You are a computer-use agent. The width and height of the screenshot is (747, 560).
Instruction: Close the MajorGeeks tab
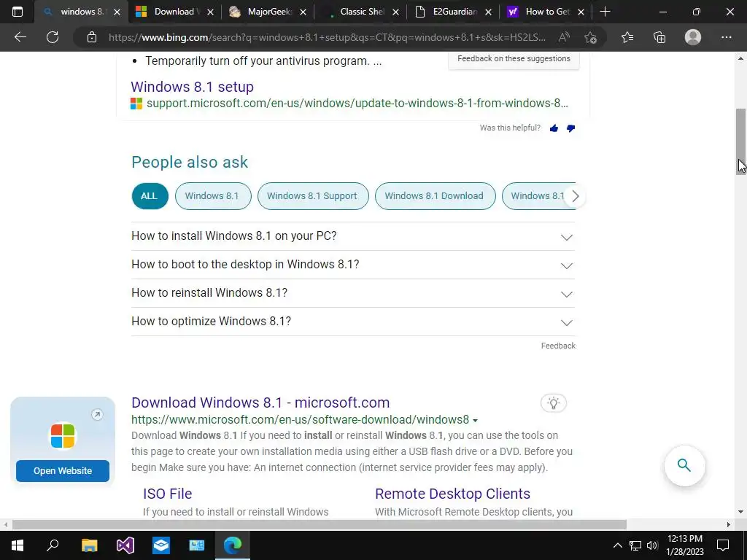tap(303, 12)
